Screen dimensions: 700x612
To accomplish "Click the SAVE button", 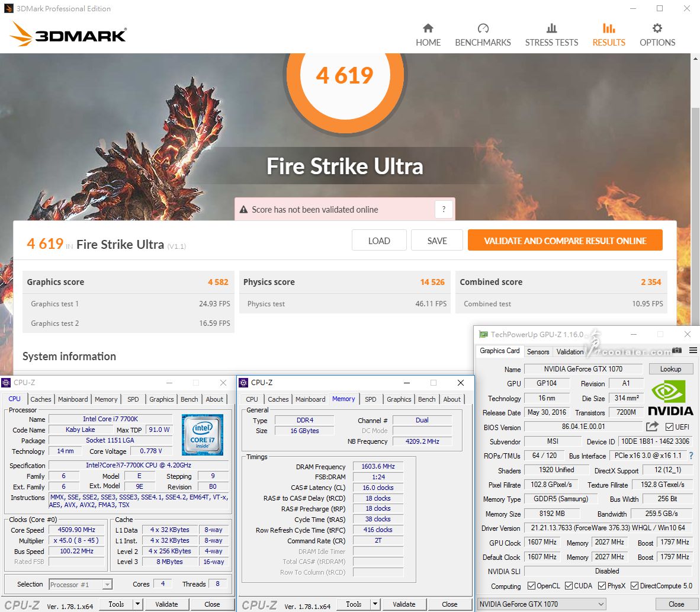I will coord(436,241).
